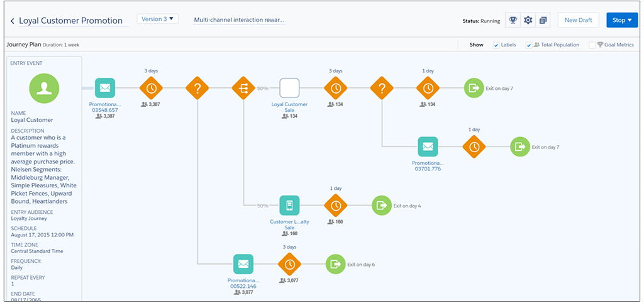Viewport: 644px width, 303px height.
Task: Click the 3,077 population under the 00522.146 email
Action: pos(243,292)
